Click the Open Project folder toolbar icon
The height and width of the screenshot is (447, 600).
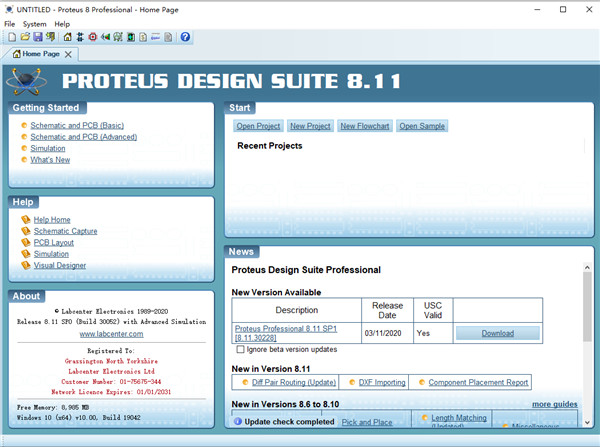(25, 37)
